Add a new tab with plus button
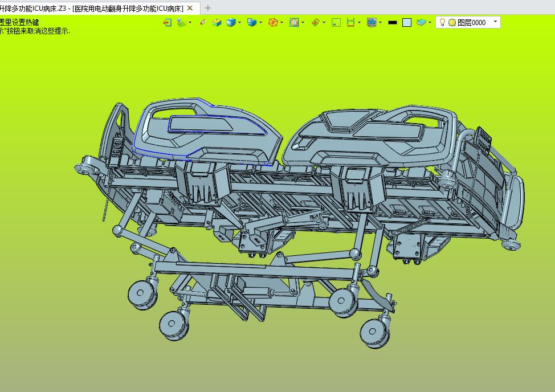The image size is (555, 392). [x=208, y=8]
